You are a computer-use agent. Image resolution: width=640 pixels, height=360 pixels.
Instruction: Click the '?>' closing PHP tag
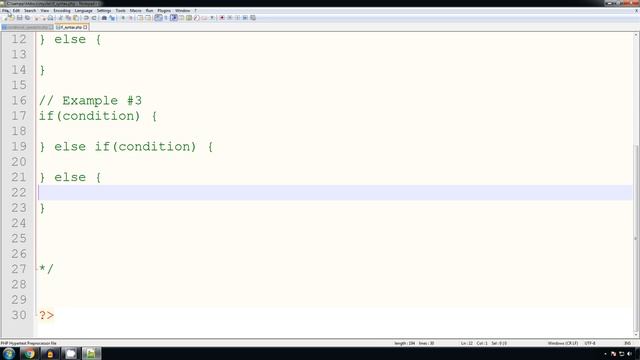tap(46, 315)
